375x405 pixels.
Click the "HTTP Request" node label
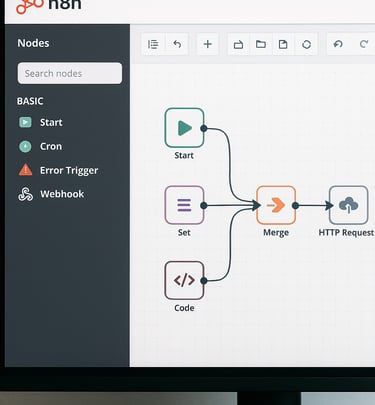click(346, 232)
